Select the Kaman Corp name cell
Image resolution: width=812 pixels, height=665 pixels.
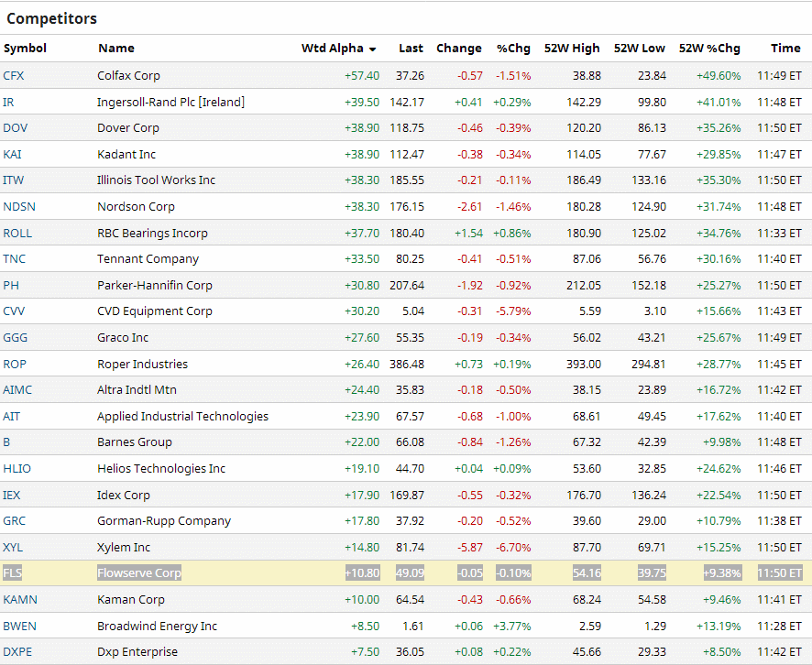131,599
